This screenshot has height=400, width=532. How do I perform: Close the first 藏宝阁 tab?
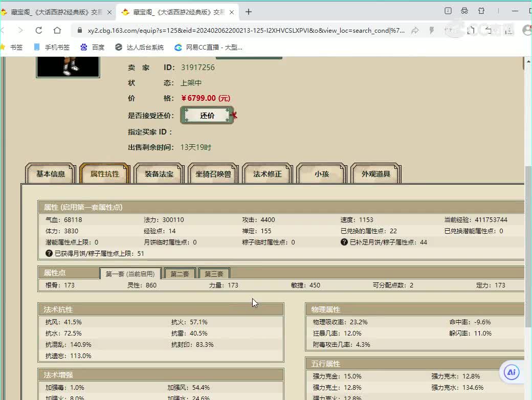(x=109, y=12)
